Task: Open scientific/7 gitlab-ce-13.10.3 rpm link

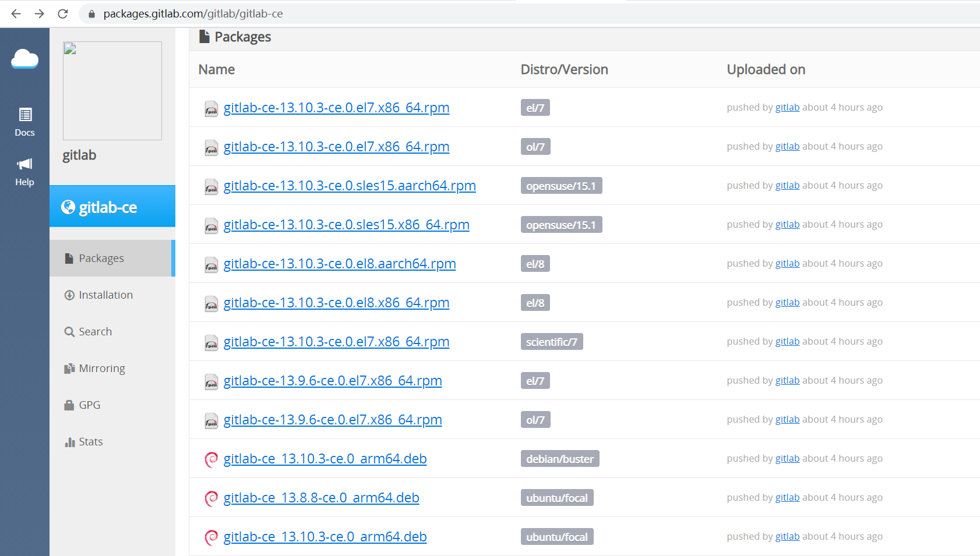Action: pyautogui.click(x=336, y=342)
